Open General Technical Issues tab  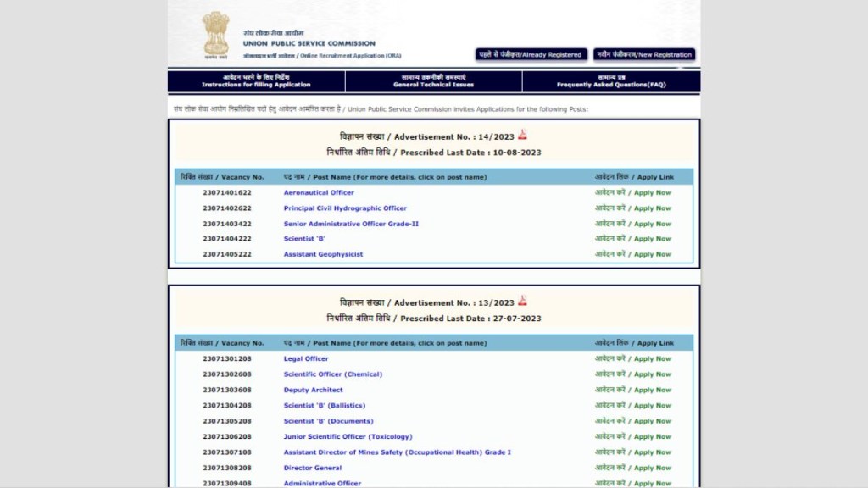[433, 81]
